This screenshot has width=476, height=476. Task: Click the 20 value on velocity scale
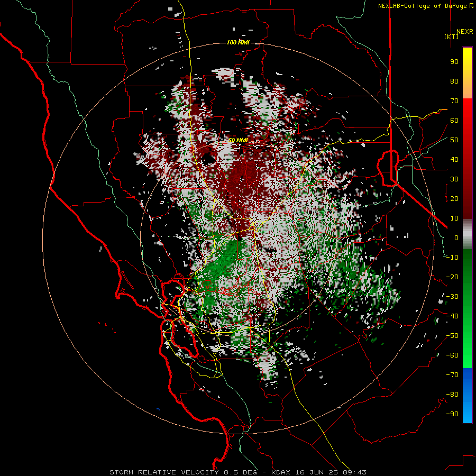454,198
